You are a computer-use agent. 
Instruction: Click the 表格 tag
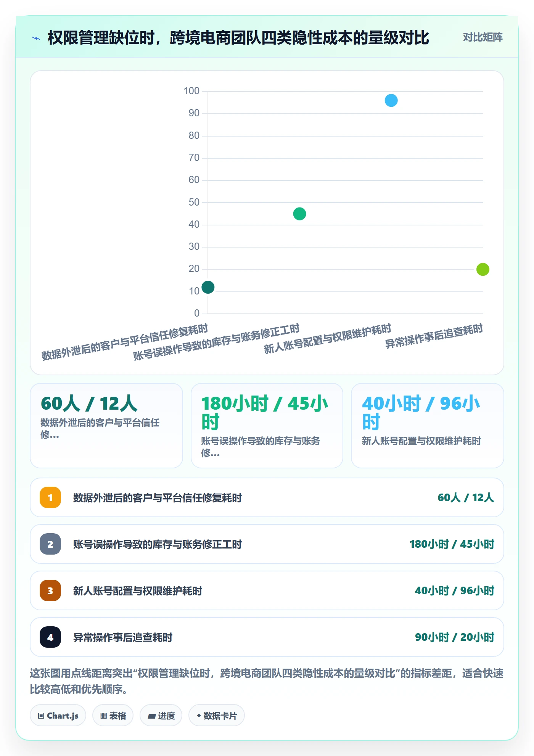pos(113,716)
